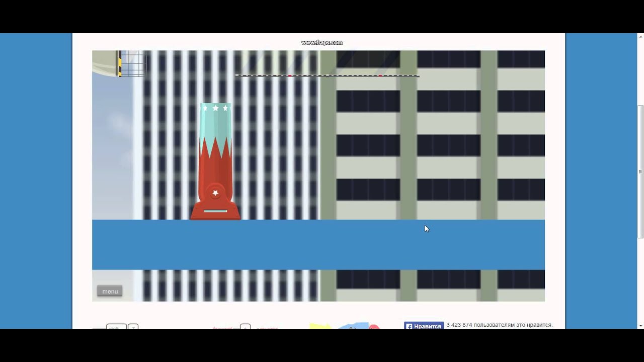Click the like count text '3 423 874 пользователям это нравится.'

[499, 325]
